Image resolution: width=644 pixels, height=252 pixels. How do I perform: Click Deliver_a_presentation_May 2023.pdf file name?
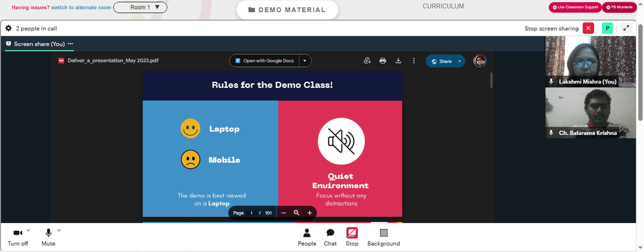coord(113,60)
